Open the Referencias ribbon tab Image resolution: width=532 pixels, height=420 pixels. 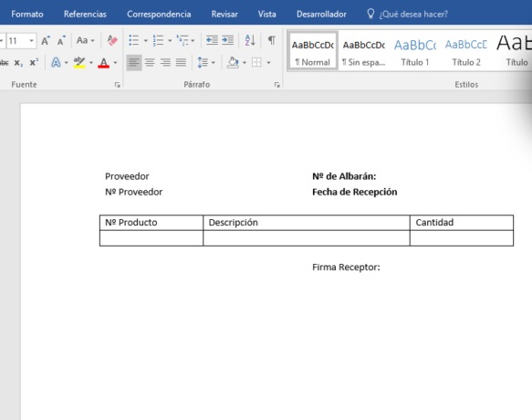coord(85,15)
